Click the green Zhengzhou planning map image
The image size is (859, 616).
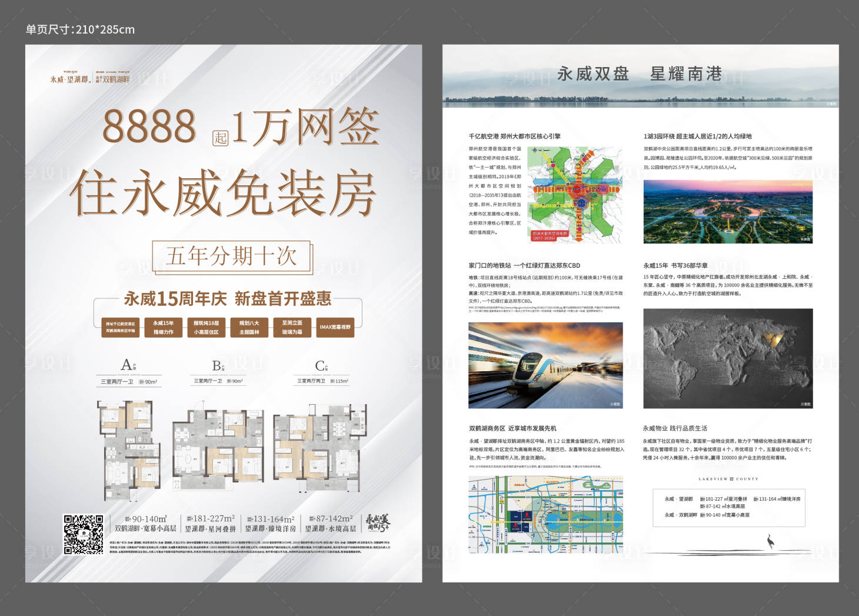pos(574,194)
